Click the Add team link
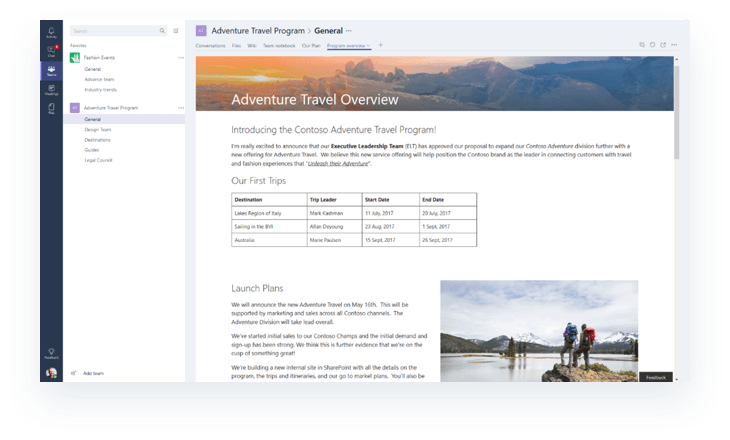Viewport: 730px width, 440px height. [x=93, y=373]
